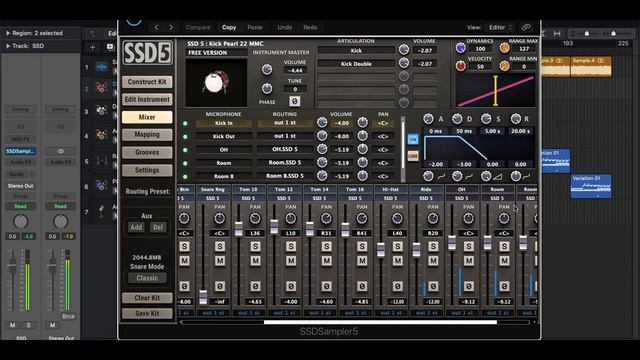Click track 2 red drum kit icon

(x=101, y=88)
